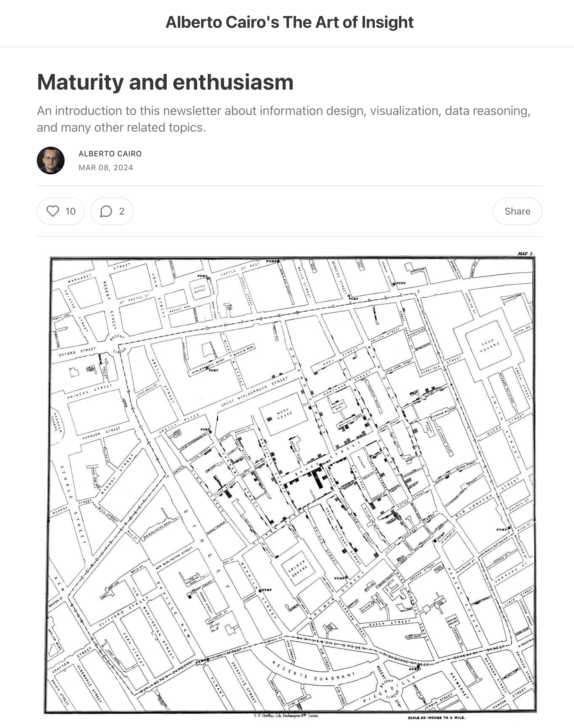Click Hanover Square at the map's left edge

tap(56, 423)
